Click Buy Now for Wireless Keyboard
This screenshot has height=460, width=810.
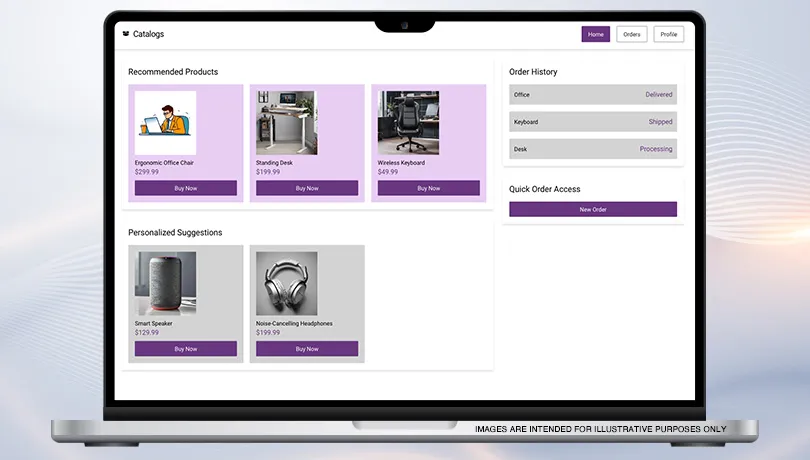[x=429, y=188]
